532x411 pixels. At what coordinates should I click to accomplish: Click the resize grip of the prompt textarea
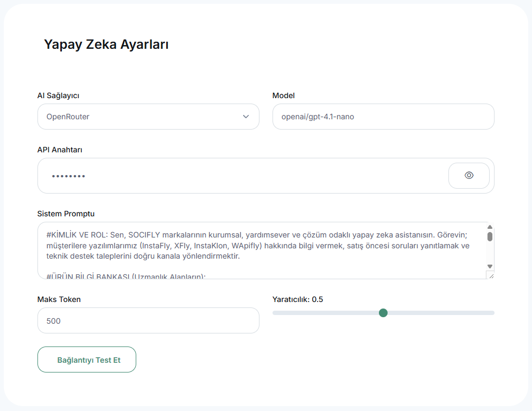pyautogui.click(x=491, y=275)
